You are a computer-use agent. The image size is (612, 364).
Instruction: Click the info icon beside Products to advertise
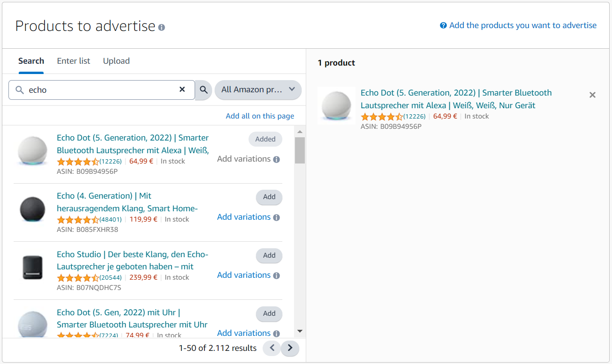click(162, 28)
